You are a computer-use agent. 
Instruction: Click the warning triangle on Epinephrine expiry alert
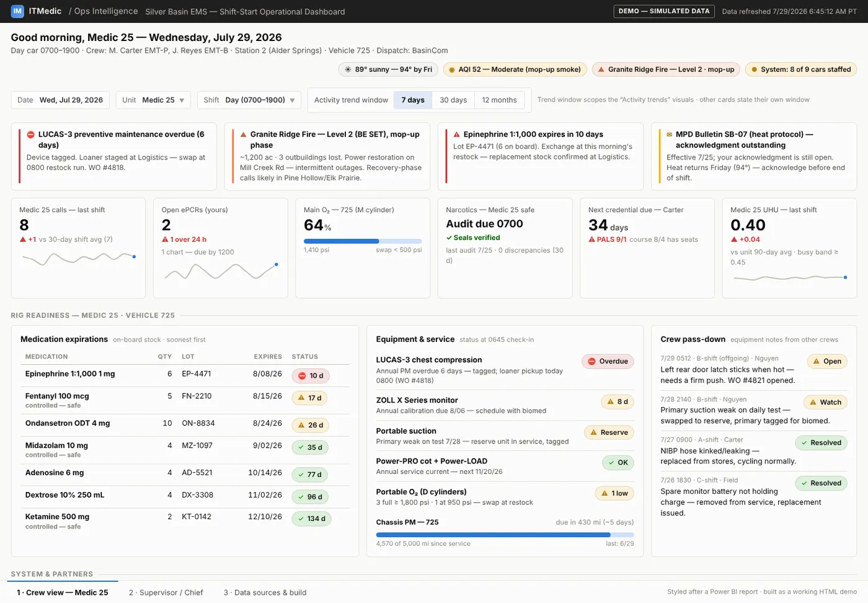pyautogui.click(x=456, y=134)
